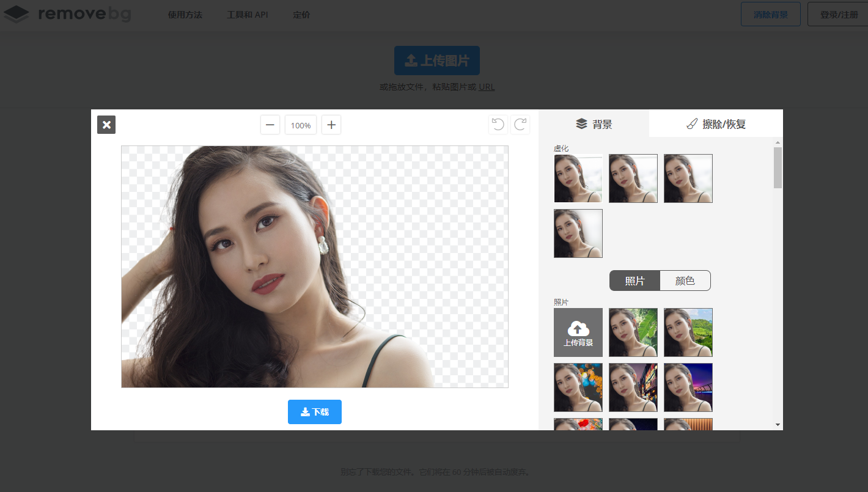Image resolution: width=868 pixels, height=492 pixels.
Task: Open the 工具和 API menu
Action: [x=248, y=15]
